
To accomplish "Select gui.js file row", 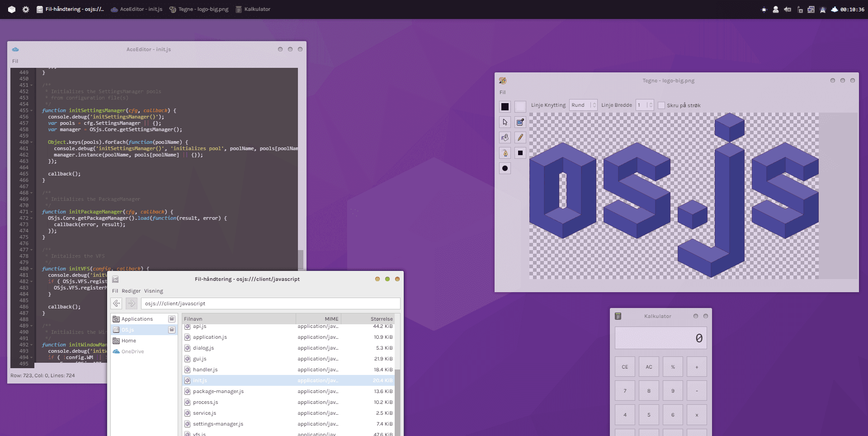I will point(288,359).
